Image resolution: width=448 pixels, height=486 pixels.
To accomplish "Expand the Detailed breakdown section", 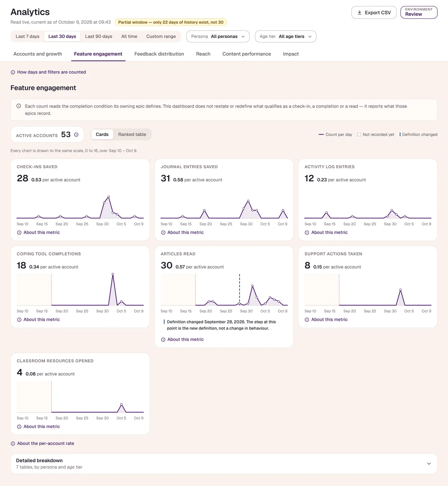I will (224, 463).
